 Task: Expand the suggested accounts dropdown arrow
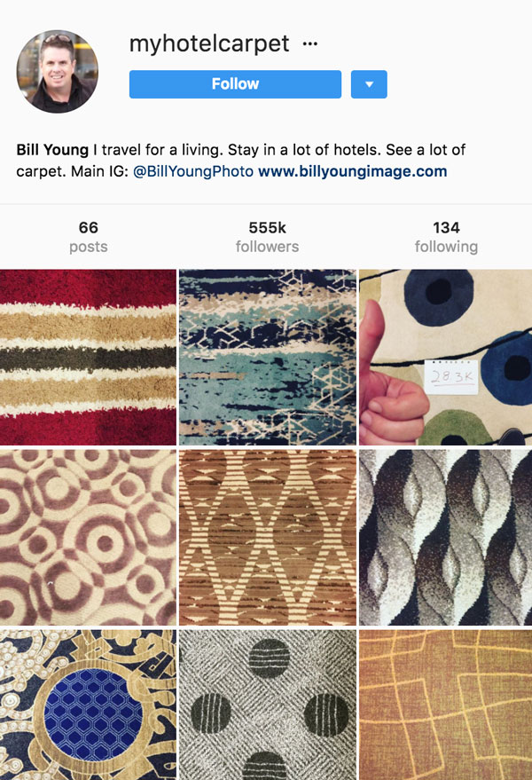coord(369,84)
